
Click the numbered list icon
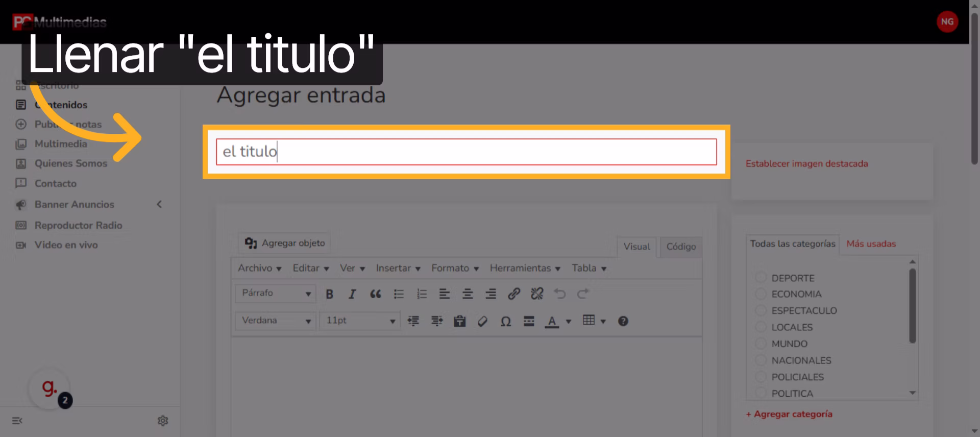click(422, 294)
